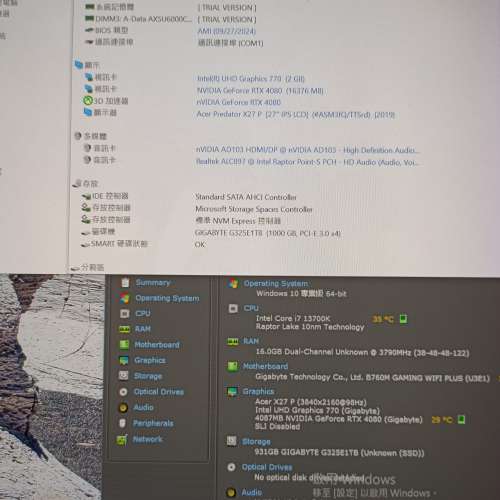Image resolution: width=500 pixels, height=500 pixels.
Task: Select RAM in Speccy sidebar
Action: pos(143,329)
